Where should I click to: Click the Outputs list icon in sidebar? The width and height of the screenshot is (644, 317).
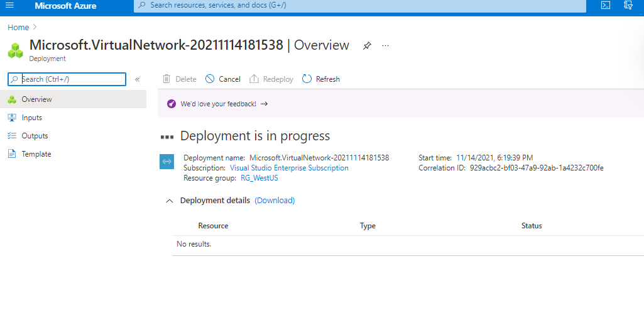pos(12,136)
